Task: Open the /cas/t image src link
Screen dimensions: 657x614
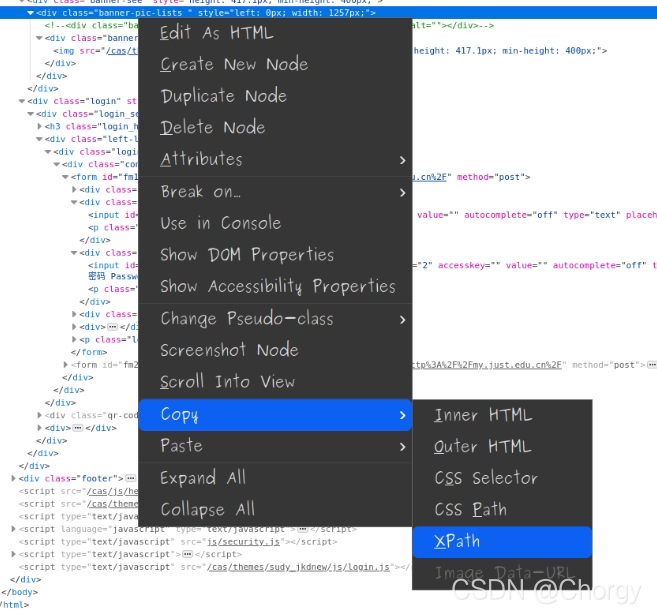Action: click(122, 51)
